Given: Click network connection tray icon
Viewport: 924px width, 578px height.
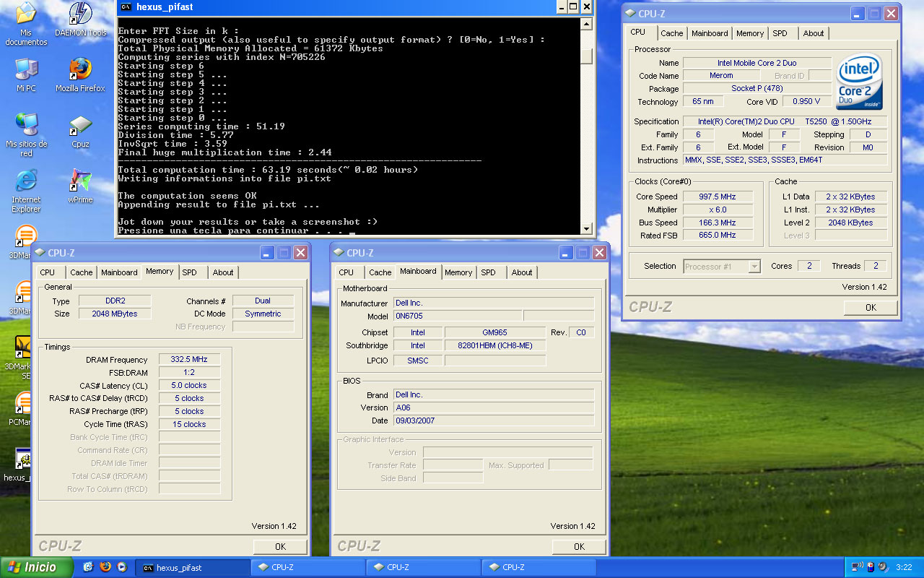Looking at the screenshot, I should point(857,567).
